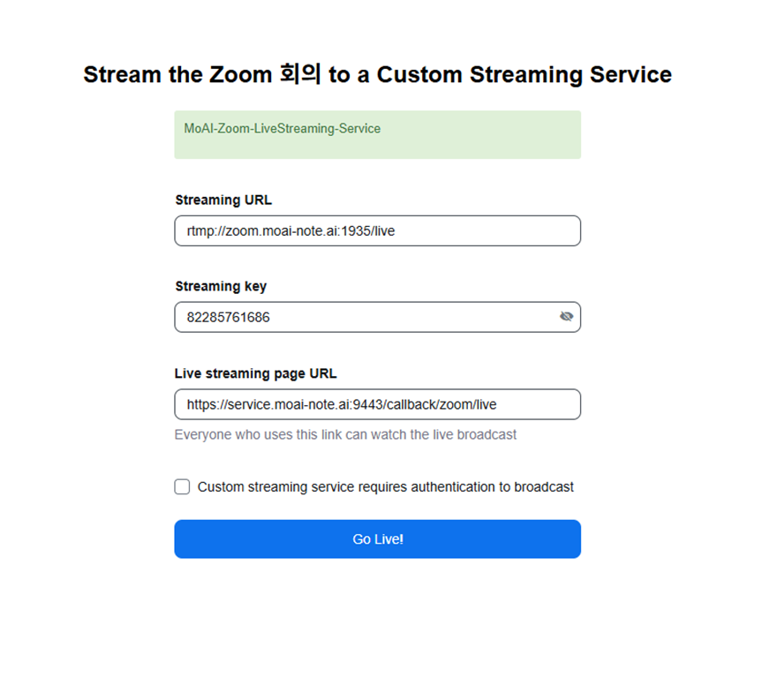
Task: Click the https://service.moai-note.ai callback URL text
Action: [x=342, y=404]
